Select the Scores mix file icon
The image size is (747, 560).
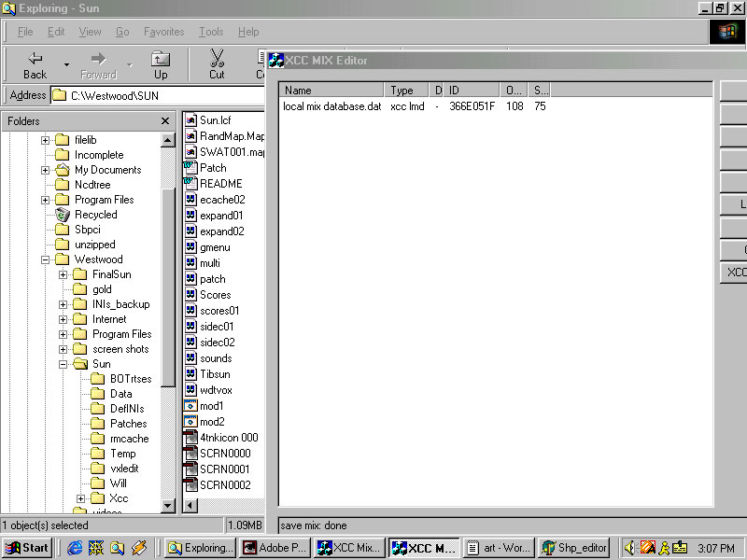coord(190,295)
